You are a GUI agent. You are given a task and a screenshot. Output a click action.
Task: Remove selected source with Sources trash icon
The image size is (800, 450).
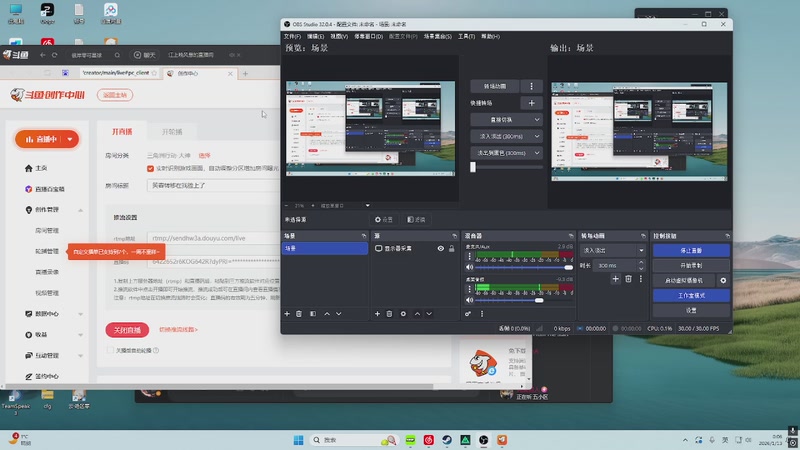(389, 314)
